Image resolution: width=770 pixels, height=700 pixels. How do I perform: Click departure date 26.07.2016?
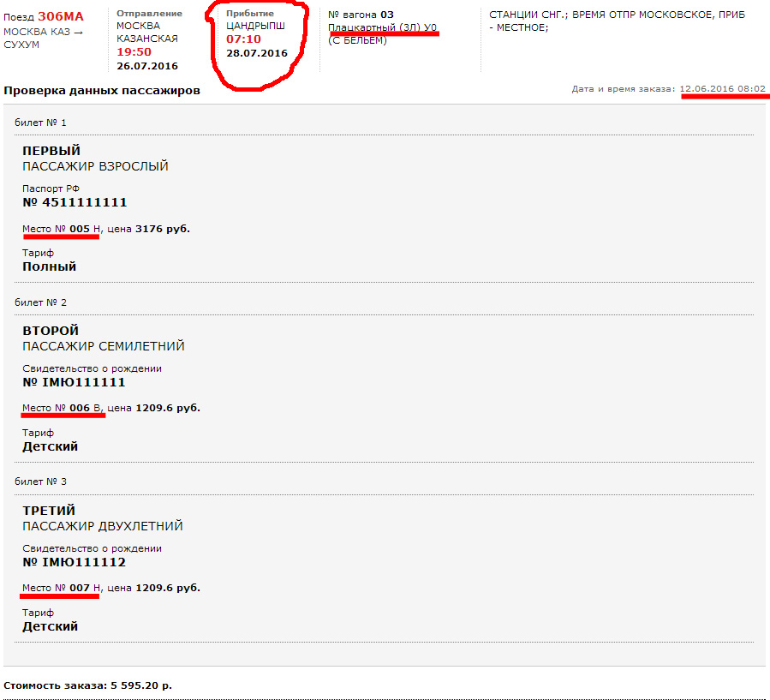pos(146,66)
